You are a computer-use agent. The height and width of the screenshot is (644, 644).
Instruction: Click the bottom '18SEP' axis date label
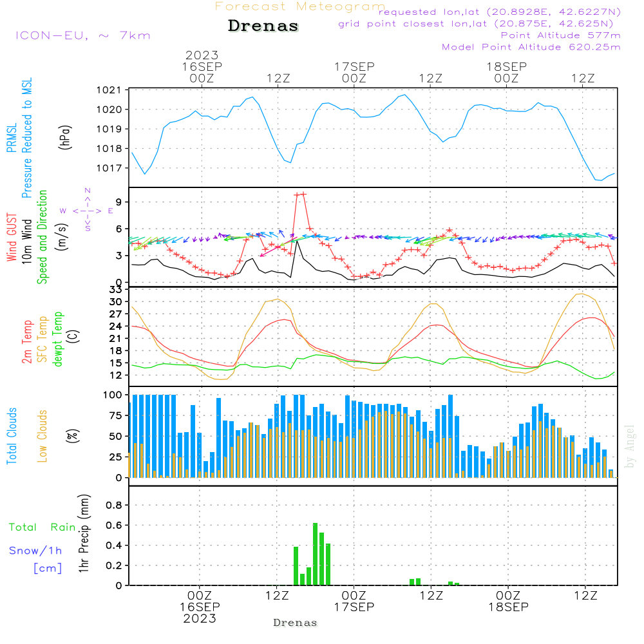click(x=509, y=607)
